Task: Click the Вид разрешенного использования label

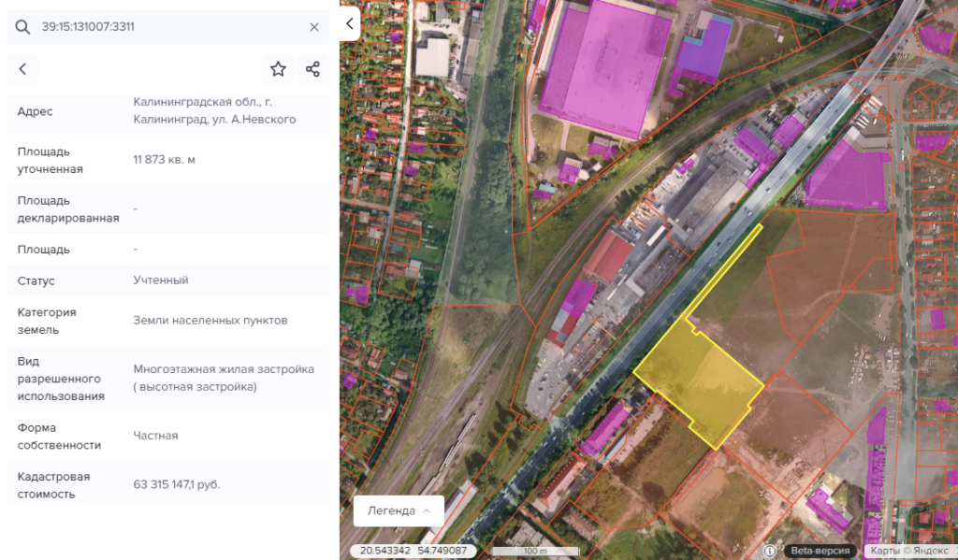Action: pos(61,379)
